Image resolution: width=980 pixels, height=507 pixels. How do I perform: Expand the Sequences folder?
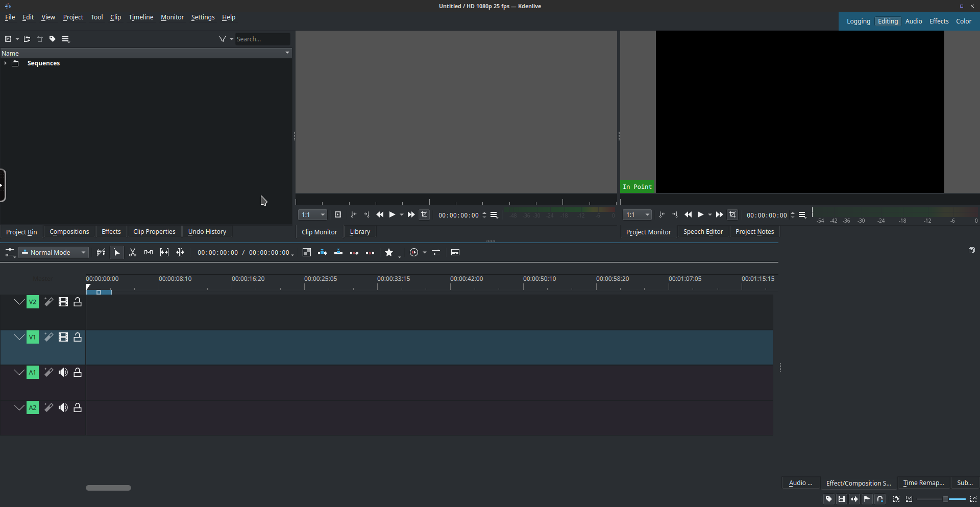coord(5,63)
